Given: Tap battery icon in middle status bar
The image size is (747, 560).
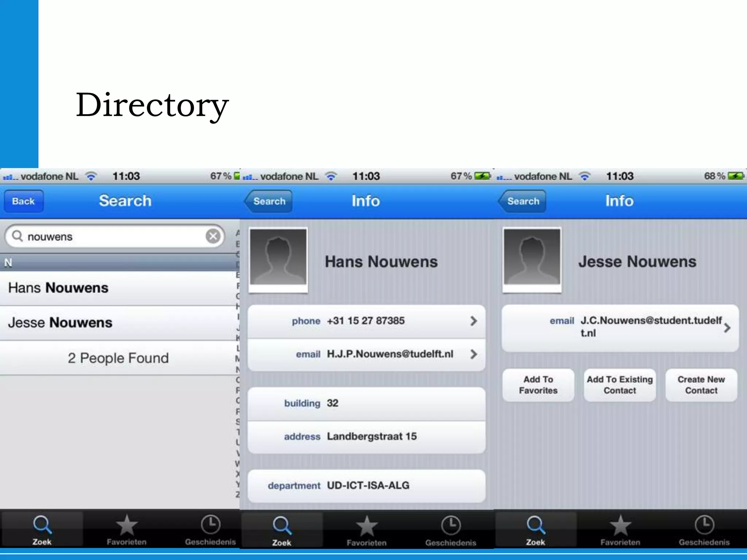Looking at the screenshot, I should tap(482, 176).
